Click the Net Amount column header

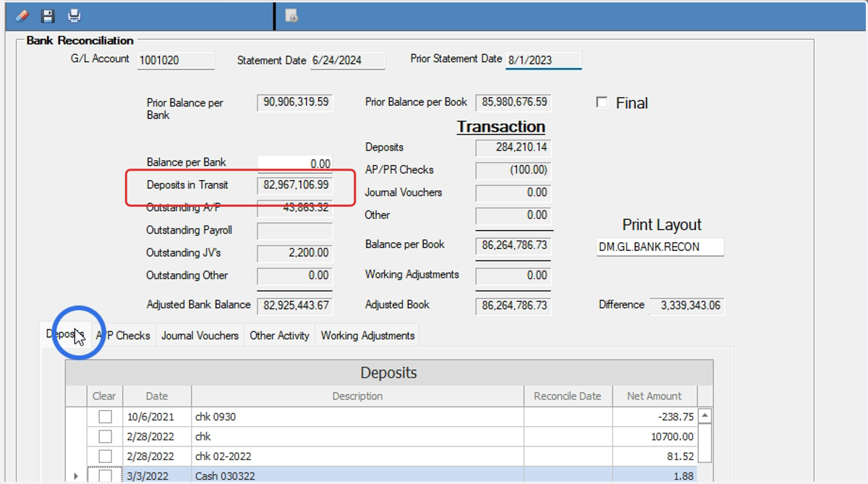655,396
